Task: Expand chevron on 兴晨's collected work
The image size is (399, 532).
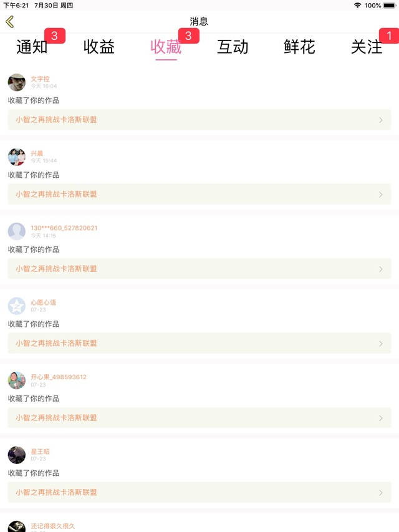Action: (x=381, y=195)
